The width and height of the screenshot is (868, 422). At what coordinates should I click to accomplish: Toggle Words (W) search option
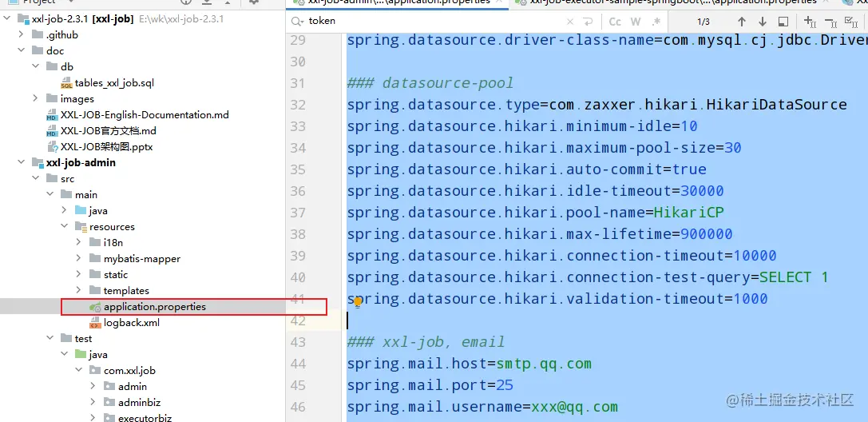pos(636,22)
